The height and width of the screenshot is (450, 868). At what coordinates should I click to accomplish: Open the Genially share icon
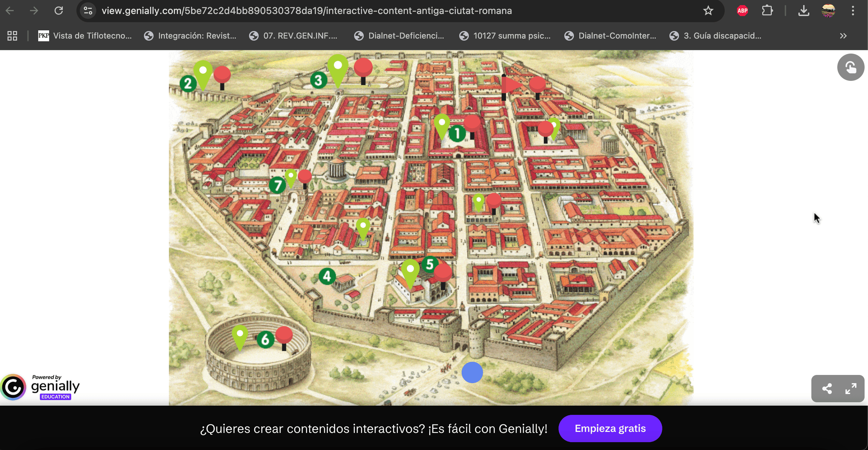tap(827, 389)
